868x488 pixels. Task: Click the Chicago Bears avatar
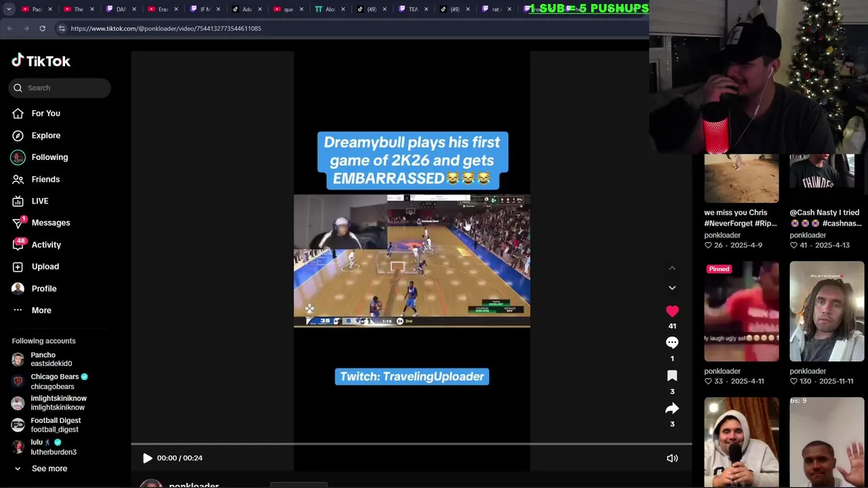tap(18, 382)
